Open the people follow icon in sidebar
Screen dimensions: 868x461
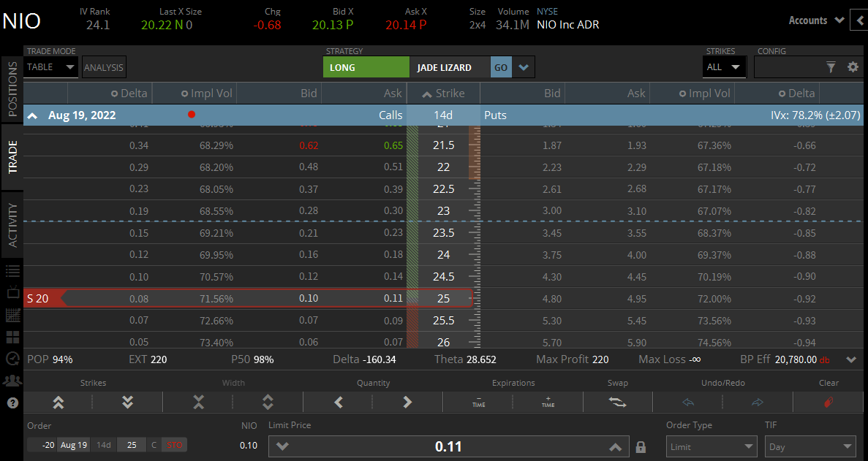coord(12,381)
